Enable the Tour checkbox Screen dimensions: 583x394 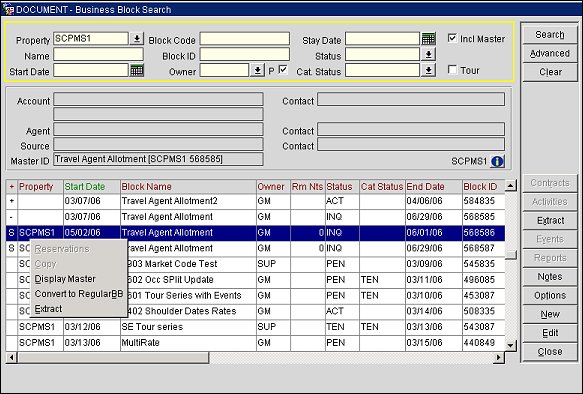pos(452,70)
